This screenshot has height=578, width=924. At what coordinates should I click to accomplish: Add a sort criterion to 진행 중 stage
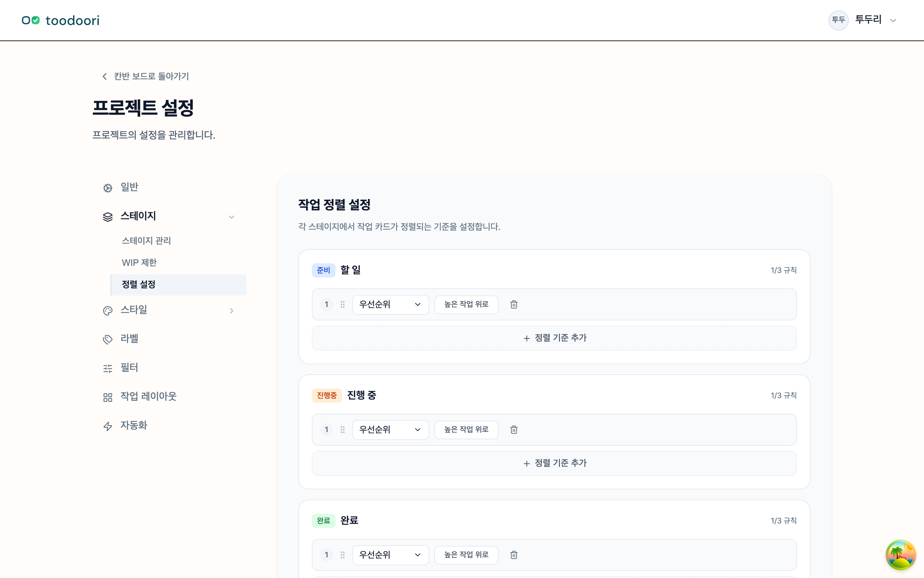(x=554, y=463)
